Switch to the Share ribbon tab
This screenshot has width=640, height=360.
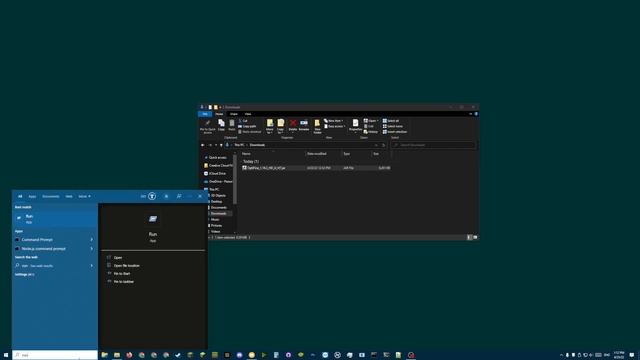(x=233, y=114)
